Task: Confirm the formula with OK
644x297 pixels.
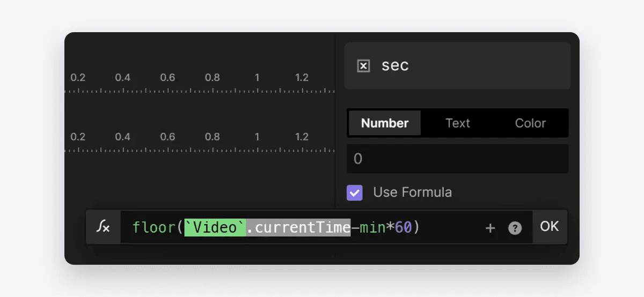Action: click(550, 227)
